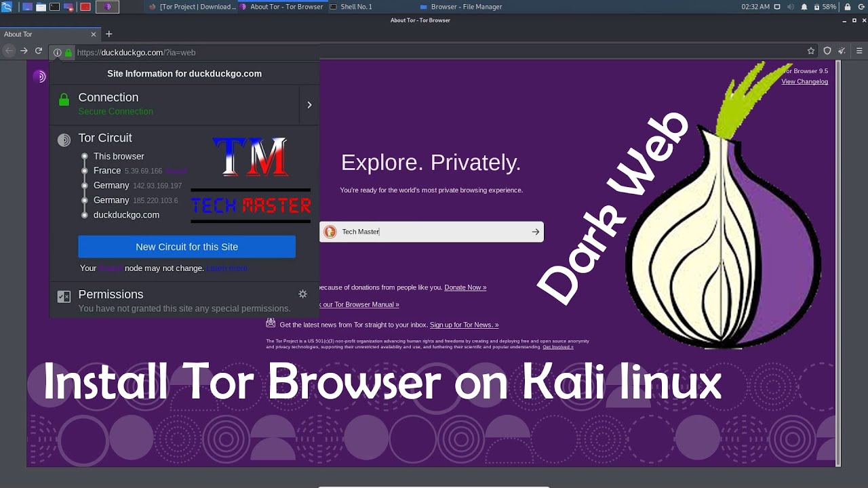Click the volume speaker tray icon
868x488 pixels.
pos(791,7)
